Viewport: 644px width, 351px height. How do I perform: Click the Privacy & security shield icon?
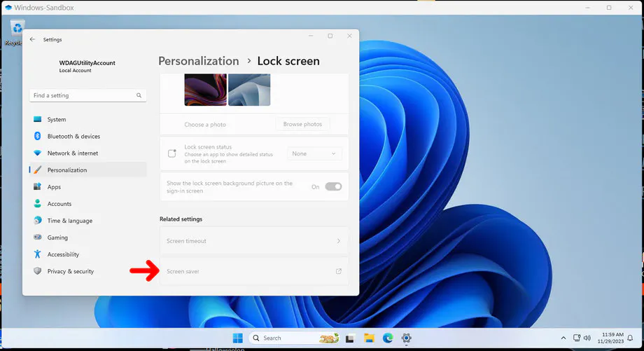(37, 271)
